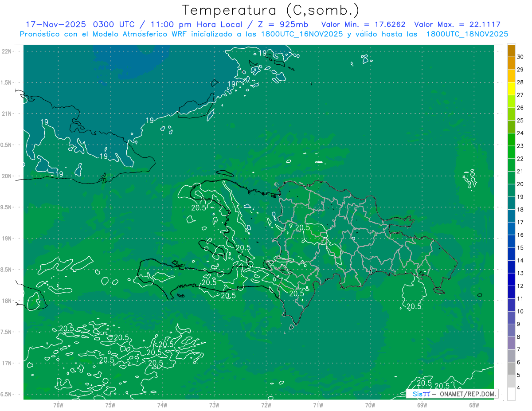Pick the purple legend swatch between 8 and 9
Viewport: 532px width, 411px height.
(512, 331)
